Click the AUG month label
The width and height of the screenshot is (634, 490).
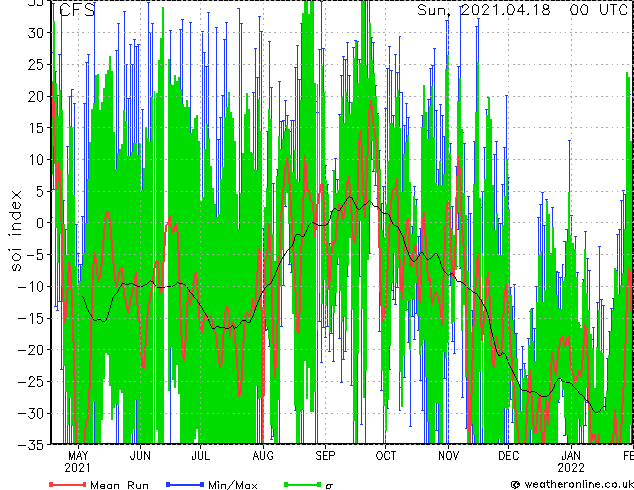click(x=263, y=456)
